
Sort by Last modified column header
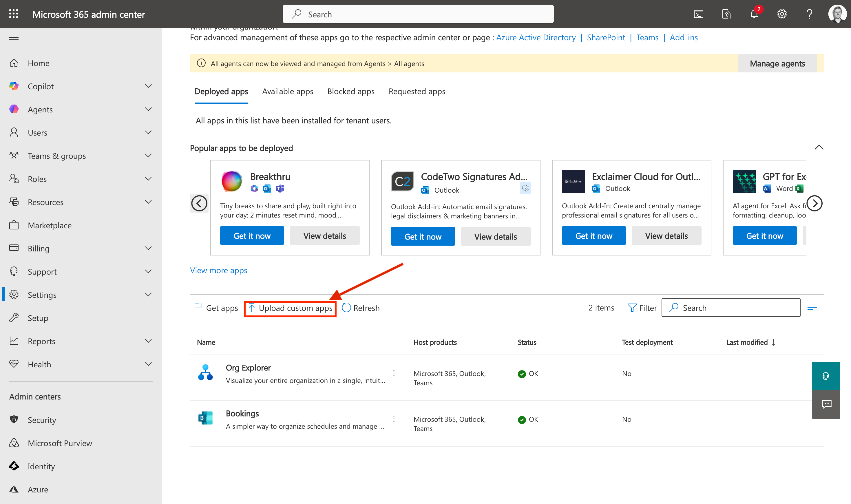click(x=750, y=342)
